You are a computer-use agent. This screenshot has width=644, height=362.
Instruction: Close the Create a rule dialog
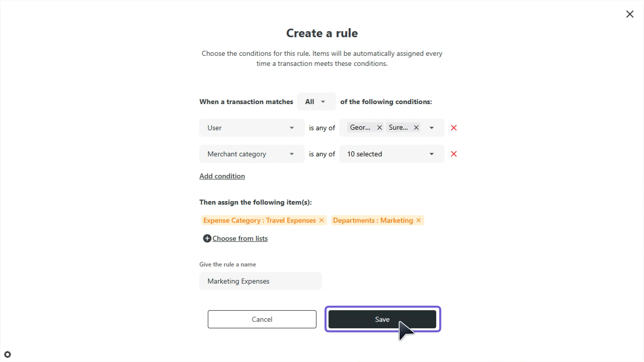(x=630, y=14)
